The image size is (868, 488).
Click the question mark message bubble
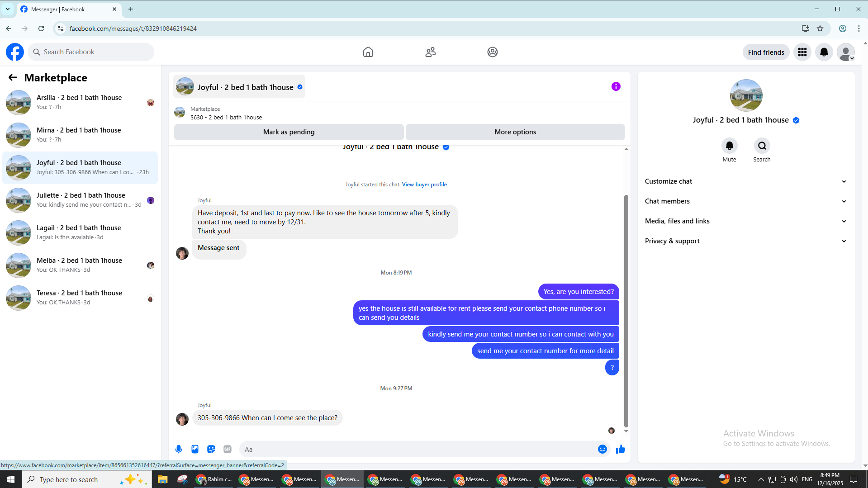coord(612,368)
